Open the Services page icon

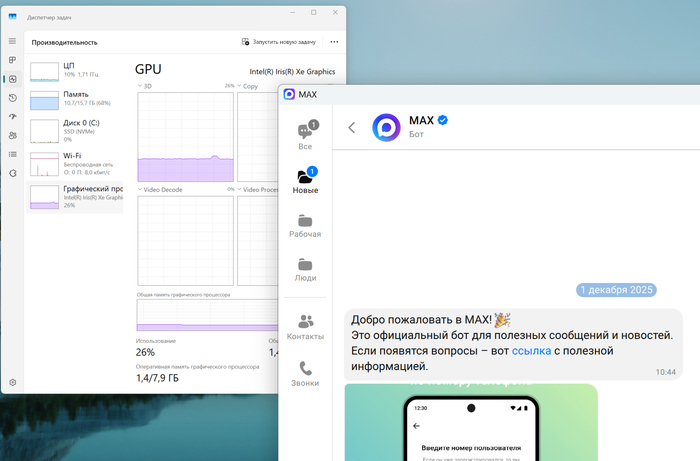pos(12,173)
